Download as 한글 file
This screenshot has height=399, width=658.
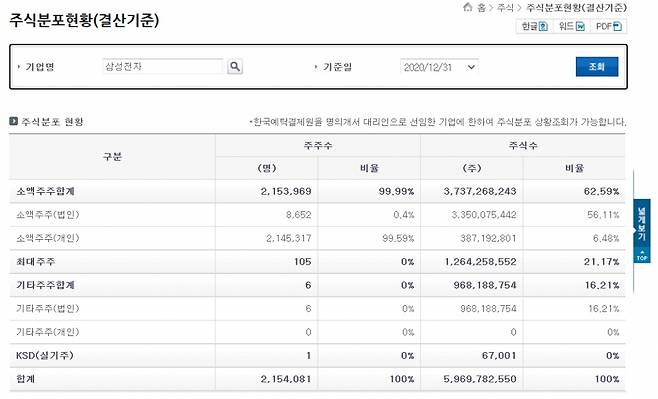(534, 26)
